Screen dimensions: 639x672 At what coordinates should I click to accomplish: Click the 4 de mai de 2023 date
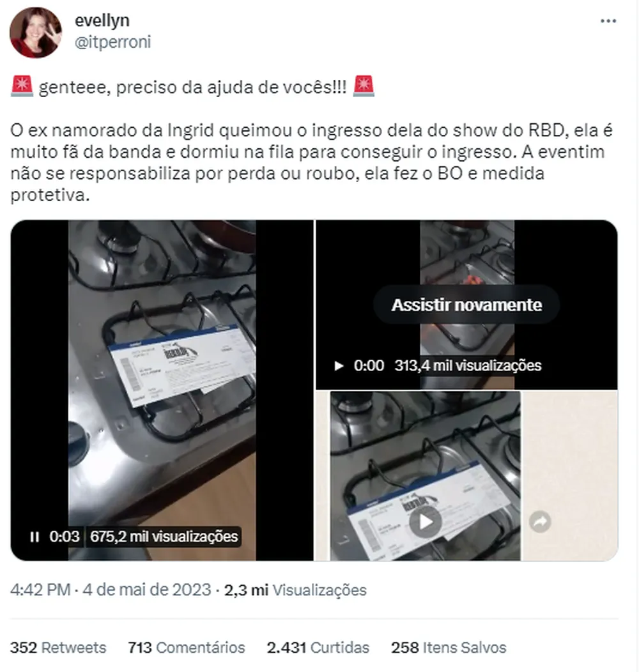point(147,590)
